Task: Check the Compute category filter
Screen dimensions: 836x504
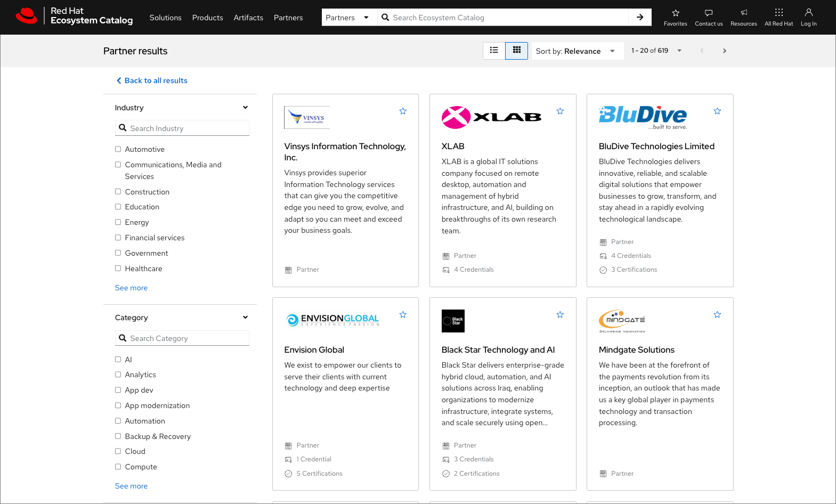Action: pyautogui.click(x=118, y=467)
